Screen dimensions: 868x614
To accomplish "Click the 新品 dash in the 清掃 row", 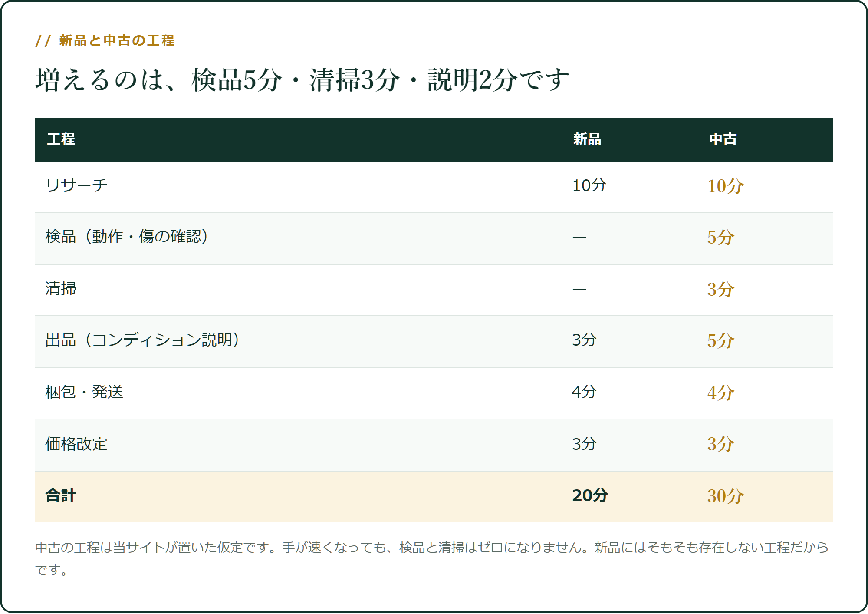I will (x=579, y=289).
